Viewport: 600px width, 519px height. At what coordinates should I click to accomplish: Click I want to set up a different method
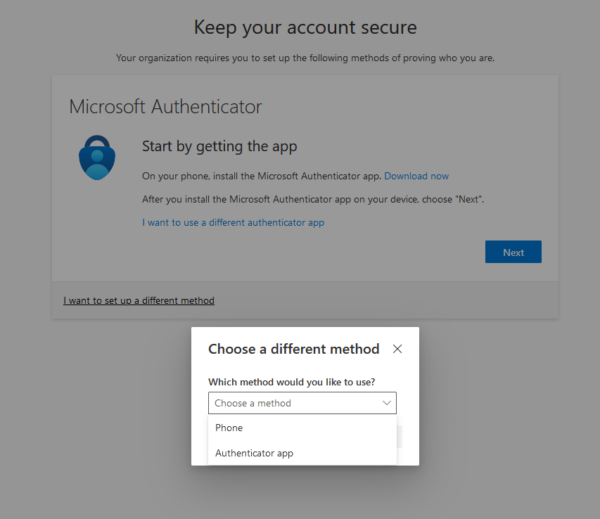point(139,300)
